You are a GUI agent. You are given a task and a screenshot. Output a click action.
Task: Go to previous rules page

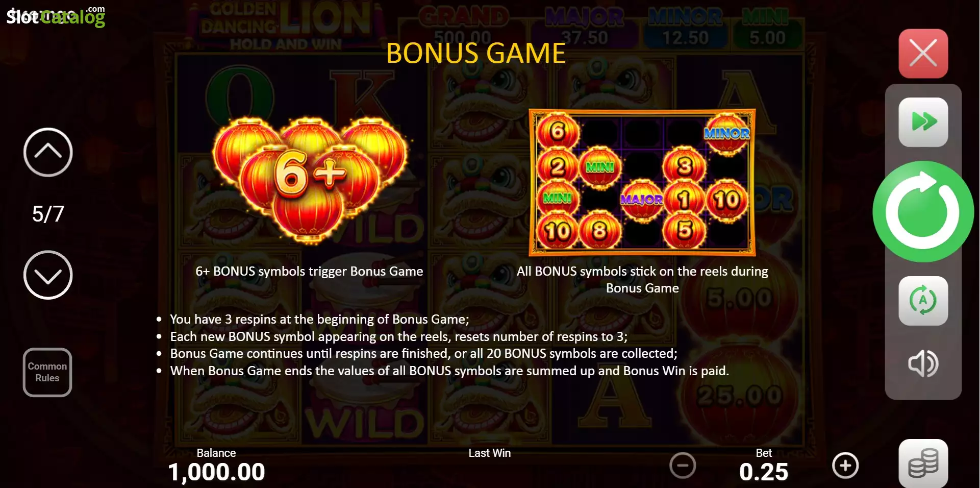(x=48, y=152)
